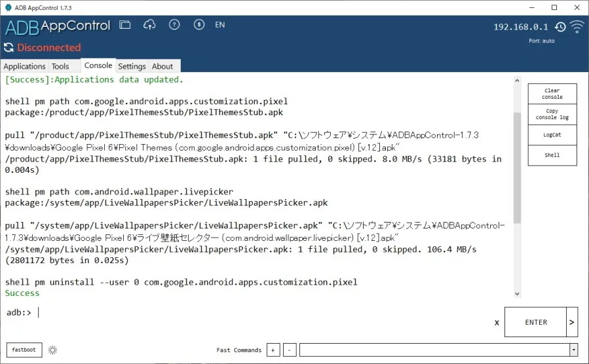
Task: Click the ADB AppControl logo
Action: [x=58, y=27]
